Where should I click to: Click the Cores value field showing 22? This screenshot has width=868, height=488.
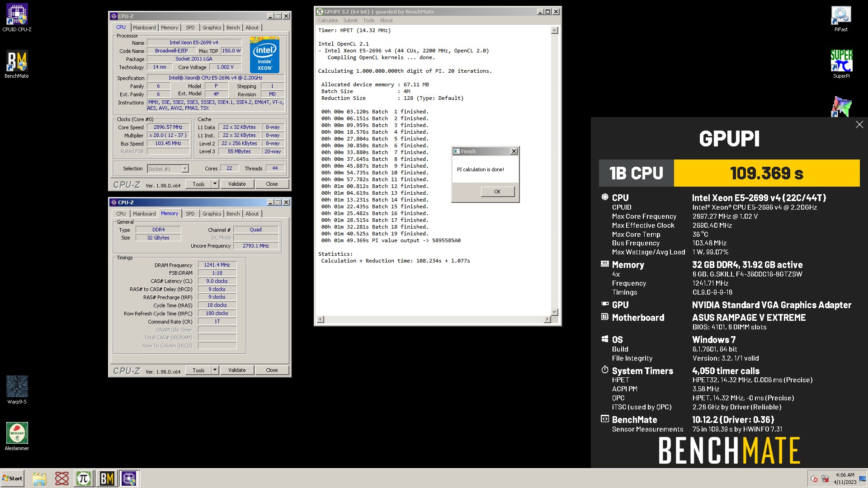pos(229,169)
